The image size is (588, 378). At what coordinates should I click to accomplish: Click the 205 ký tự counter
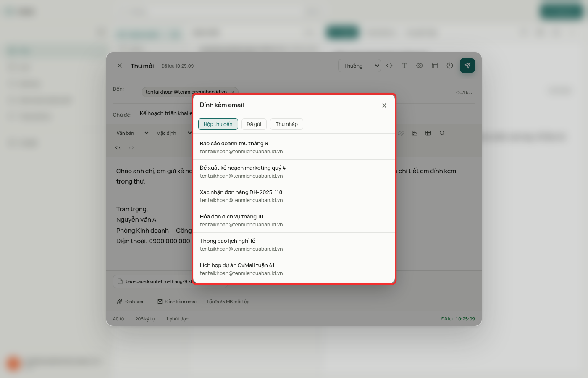145,319
